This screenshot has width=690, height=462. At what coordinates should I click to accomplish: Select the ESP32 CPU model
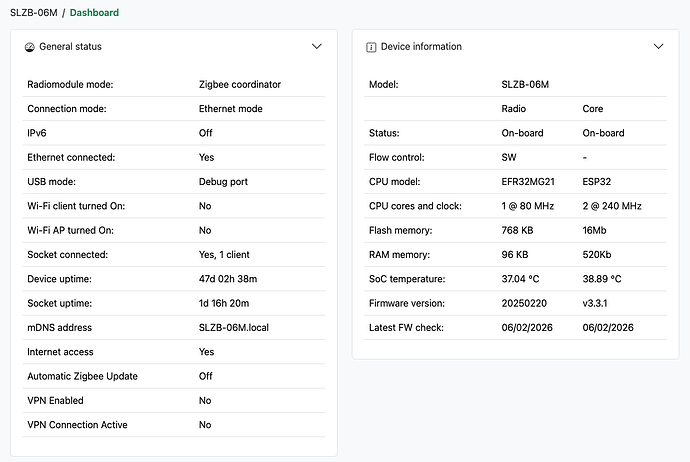tap(597, 182)
